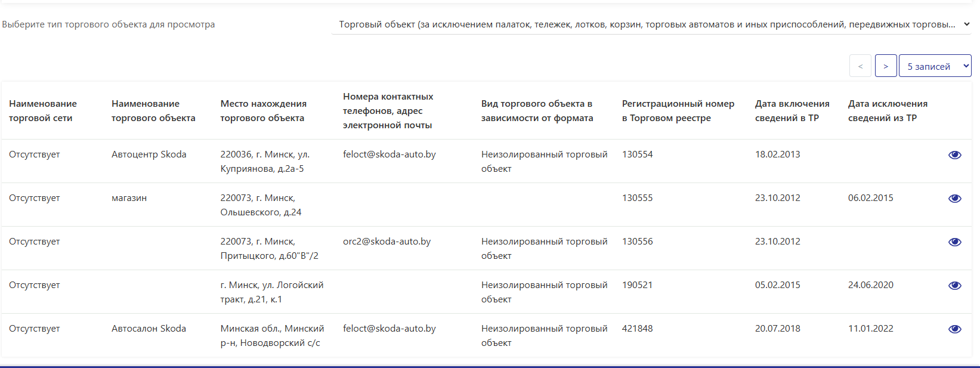
Task: Click the eye icon for registration 130554
Action: pos(954,155)
